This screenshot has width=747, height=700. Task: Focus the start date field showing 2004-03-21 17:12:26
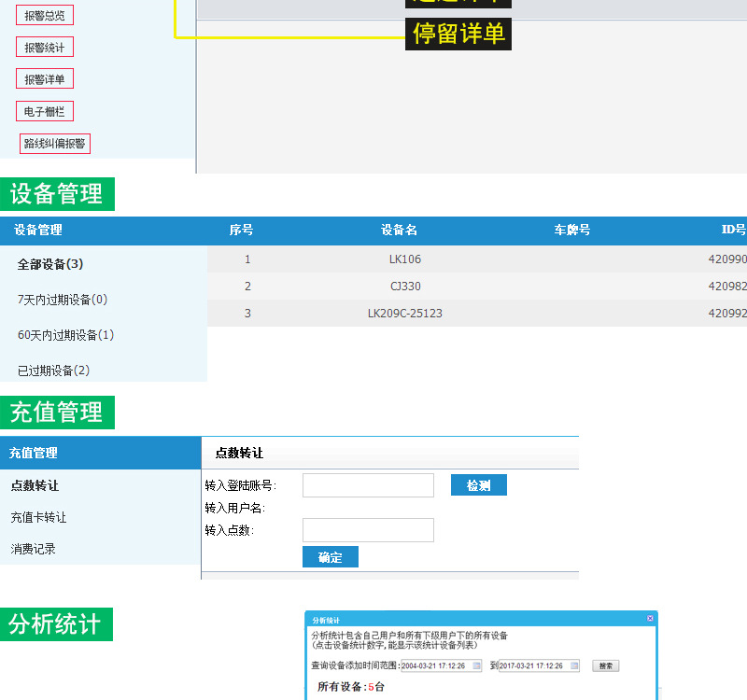click(x=441, y=665)
